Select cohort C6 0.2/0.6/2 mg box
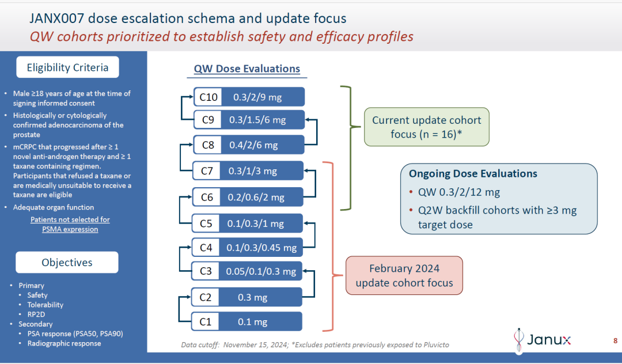This screenshot has width=622, height=364. pyautogui.click(x=248, y=197)
